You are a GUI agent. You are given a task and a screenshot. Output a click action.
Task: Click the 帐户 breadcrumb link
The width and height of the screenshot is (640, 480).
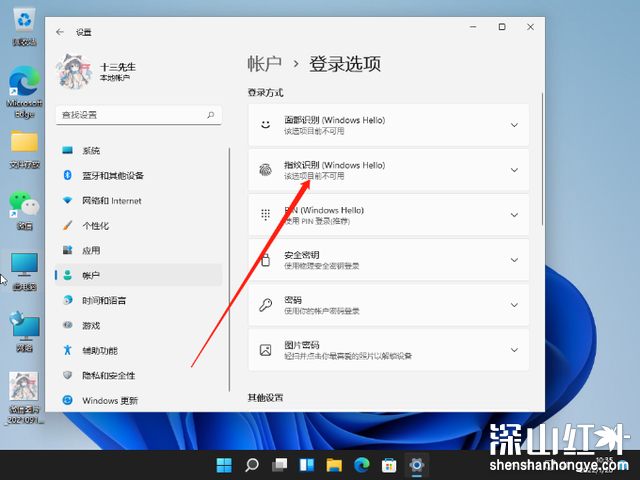[x=264, y=64]
